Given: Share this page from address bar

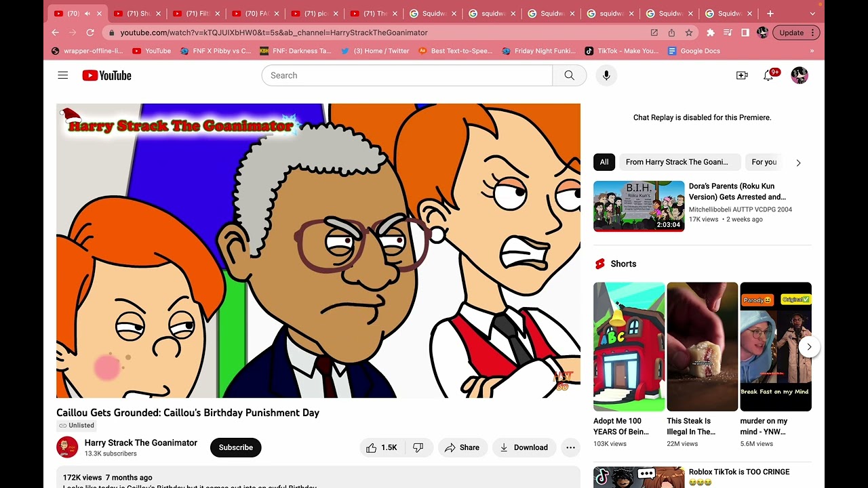Looking at the screenshot, I should [x=671, y=33].
